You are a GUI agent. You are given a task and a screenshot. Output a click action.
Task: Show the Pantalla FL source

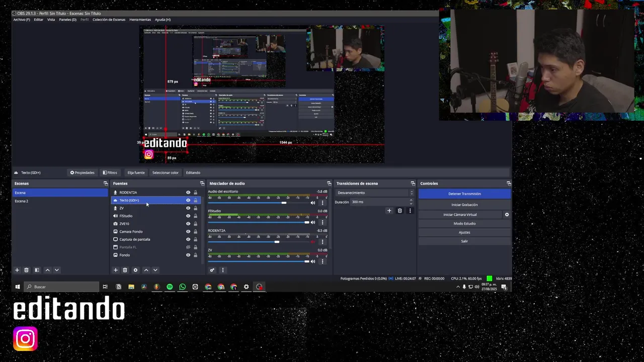point(188,247)
